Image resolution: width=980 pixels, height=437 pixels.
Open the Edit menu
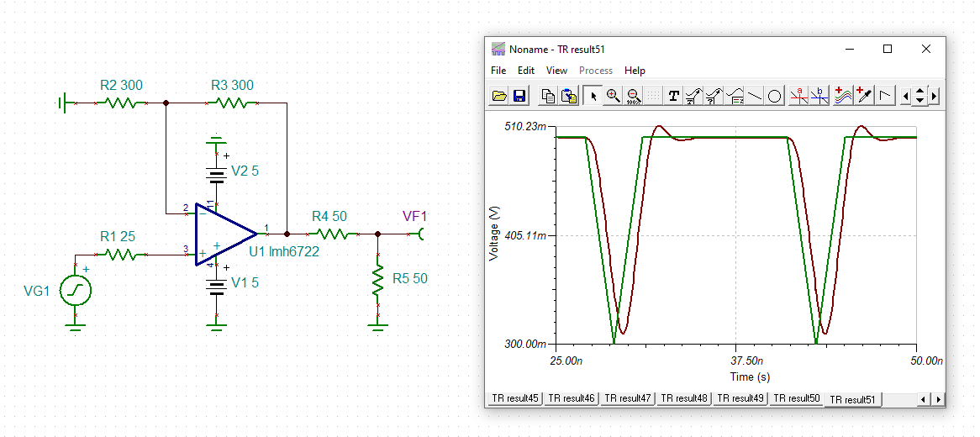(525, 71)
